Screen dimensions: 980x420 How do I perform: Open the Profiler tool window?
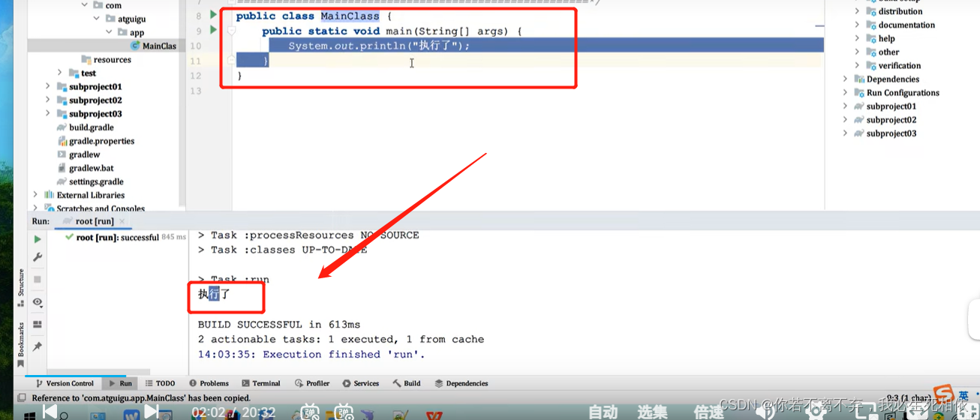tap(311, 383)
